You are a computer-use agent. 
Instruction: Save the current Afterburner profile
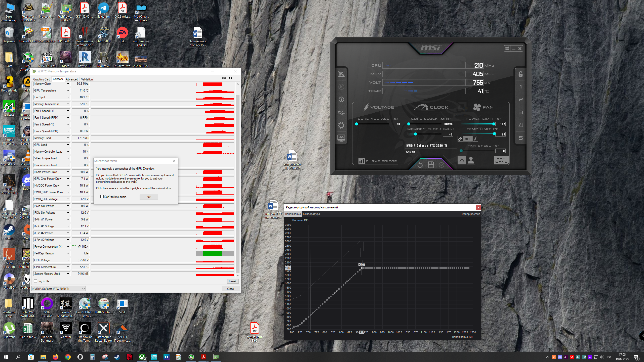tap(431, 165)
